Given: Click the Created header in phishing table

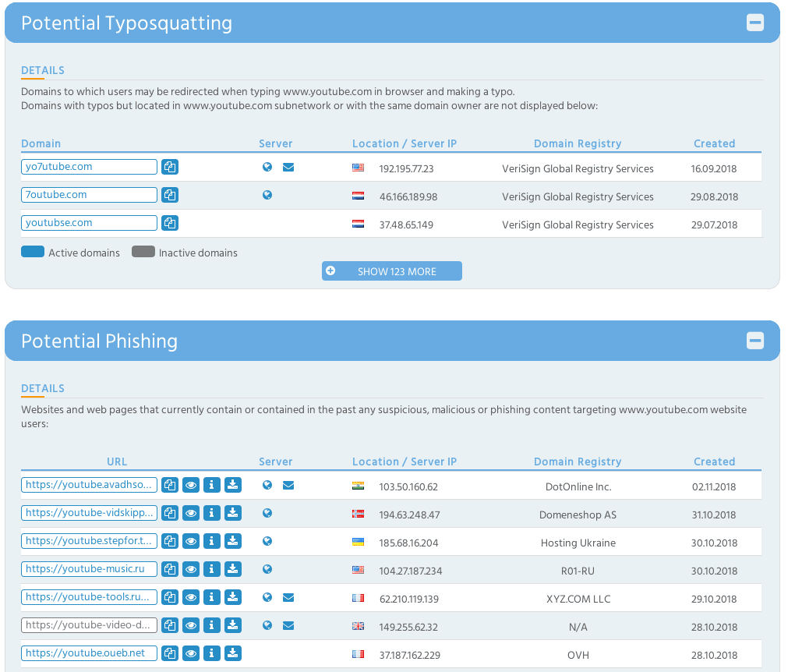Looking at the screenshot, I should (714, 462).
